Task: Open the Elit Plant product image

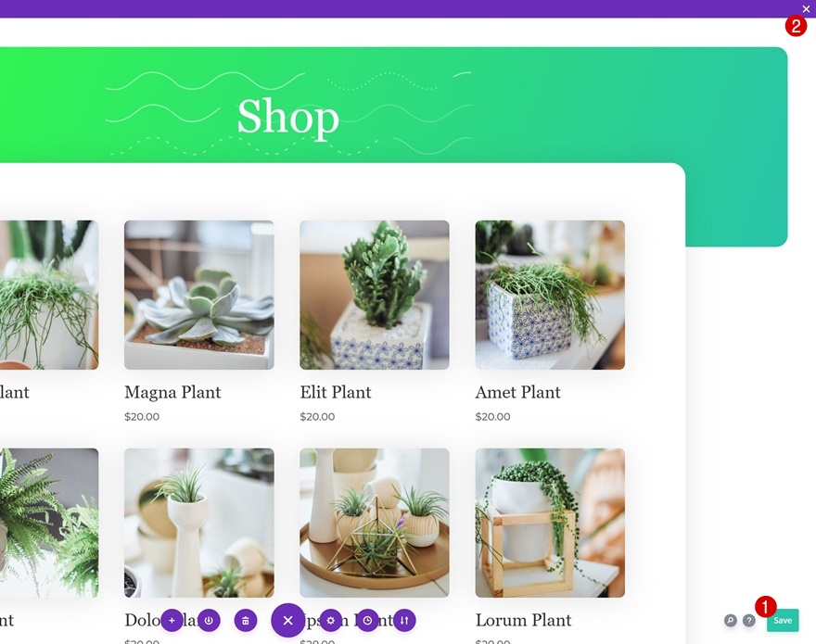Action: [375, 295]
